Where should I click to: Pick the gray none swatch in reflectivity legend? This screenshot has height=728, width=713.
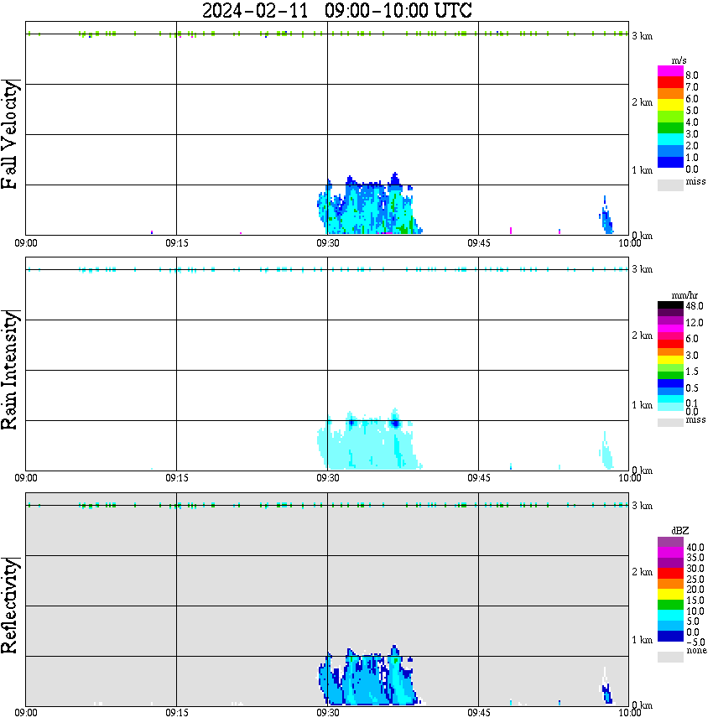670,657
